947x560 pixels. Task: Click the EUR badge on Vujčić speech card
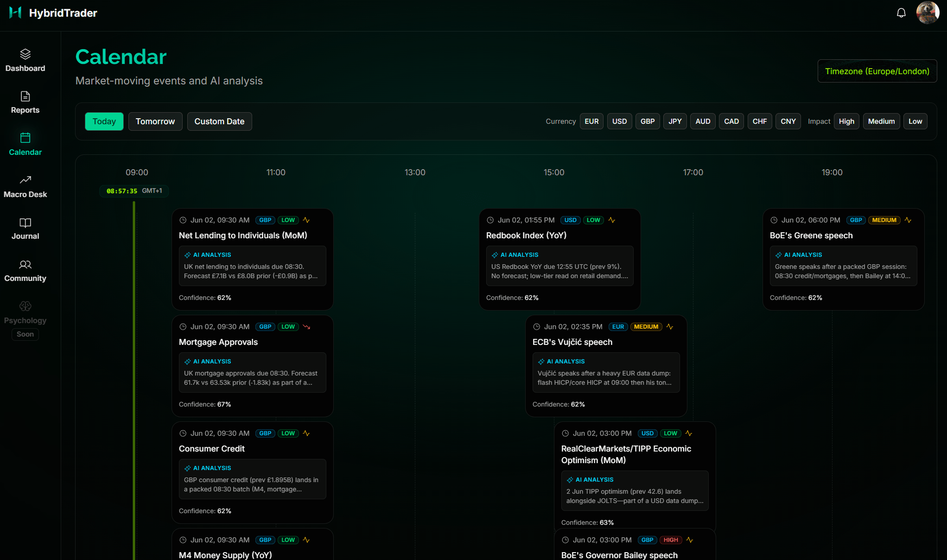[618, 327]
